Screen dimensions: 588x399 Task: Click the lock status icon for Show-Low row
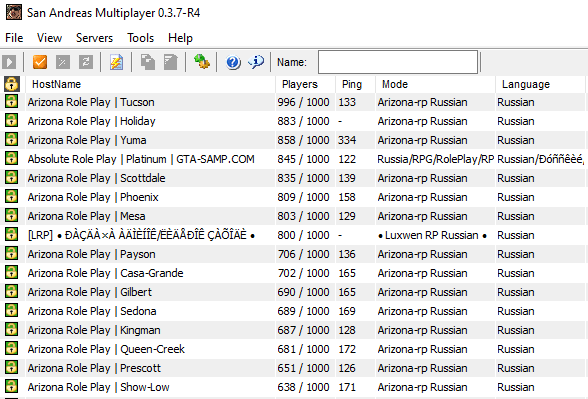coord(12,386)
